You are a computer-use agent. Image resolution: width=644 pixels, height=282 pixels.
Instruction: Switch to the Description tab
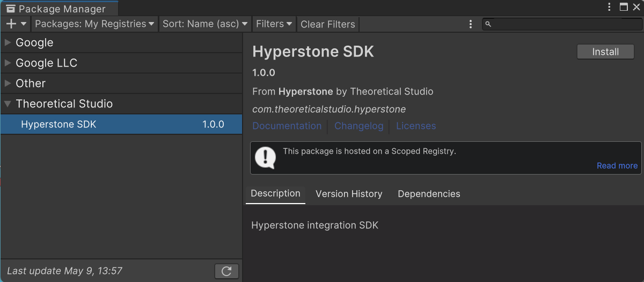coord(275,193)
